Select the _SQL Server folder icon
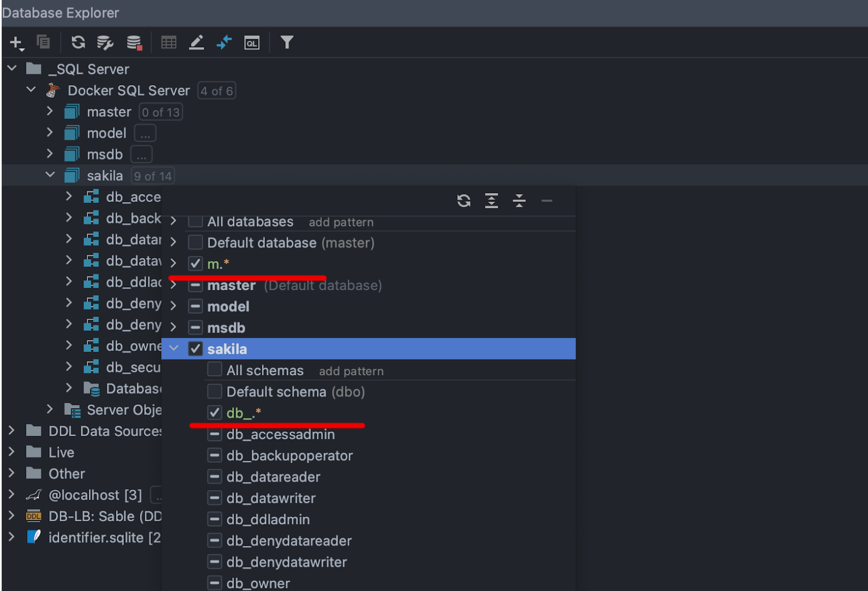This screenshot has height=591, width=868. pos(34,69)
